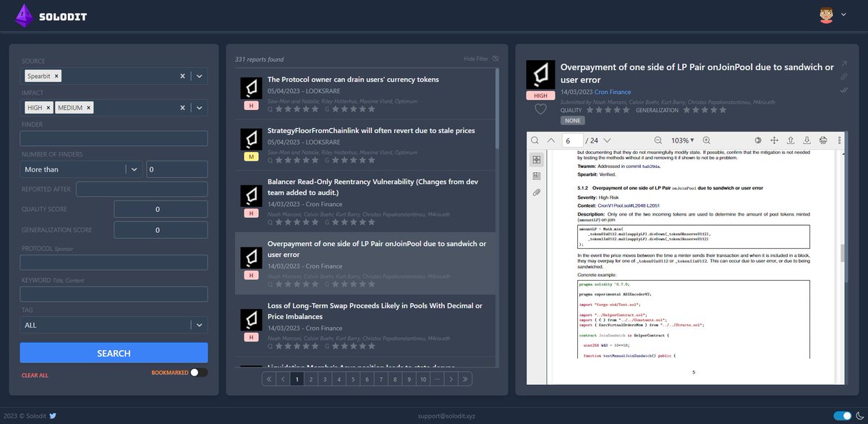Focus the Keyword input field
Screen dimensions: 868x424
tap(114, 294)
